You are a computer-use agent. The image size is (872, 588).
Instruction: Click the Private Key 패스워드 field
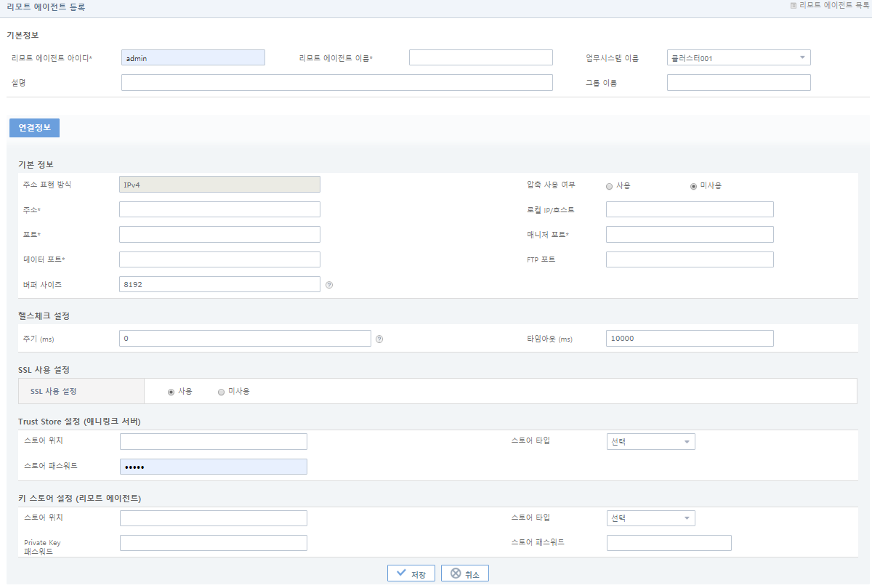pyautogui.click(x=213, y=542)
